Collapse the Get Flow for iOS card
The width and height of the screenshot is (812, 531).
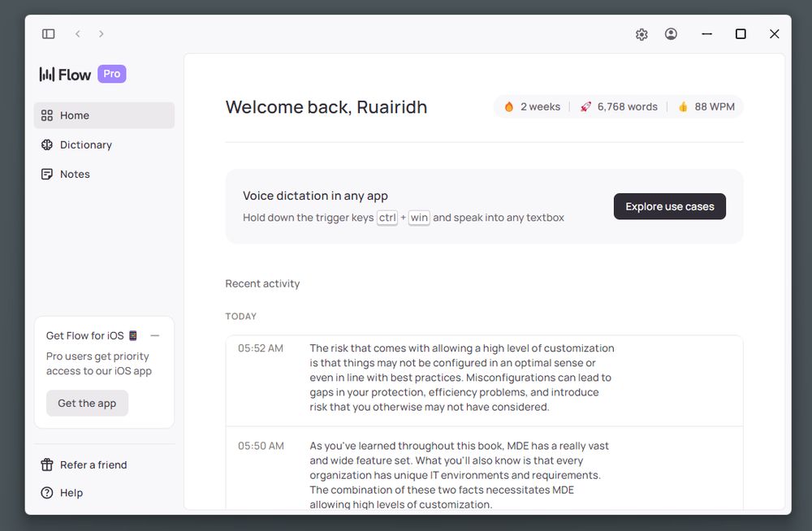click(155, 335)
